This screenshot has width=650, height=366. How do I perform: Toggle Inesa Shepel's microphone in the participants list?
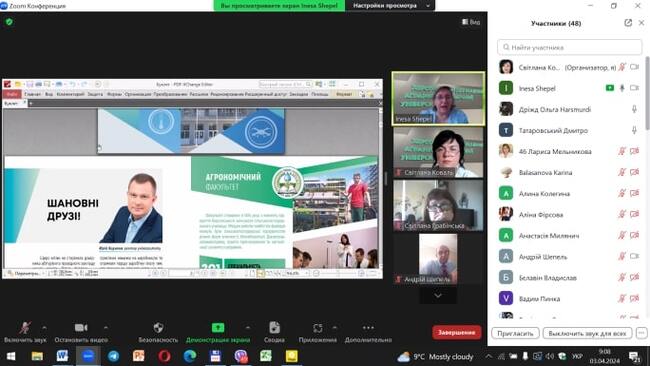coord(622,88)
